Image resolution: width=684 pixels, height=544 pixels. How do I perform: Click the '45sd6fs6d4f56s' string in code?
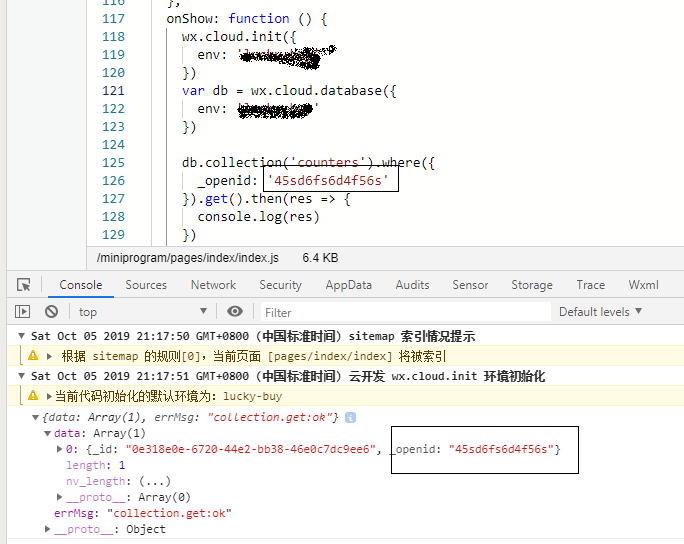[x=328, y=181]
